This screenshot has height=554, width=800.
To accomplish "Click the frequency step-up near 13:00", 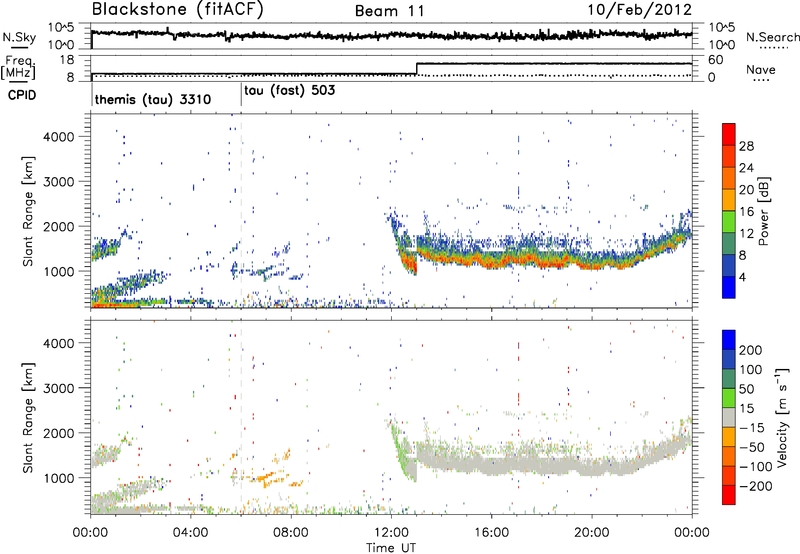I will click(417, 69).
